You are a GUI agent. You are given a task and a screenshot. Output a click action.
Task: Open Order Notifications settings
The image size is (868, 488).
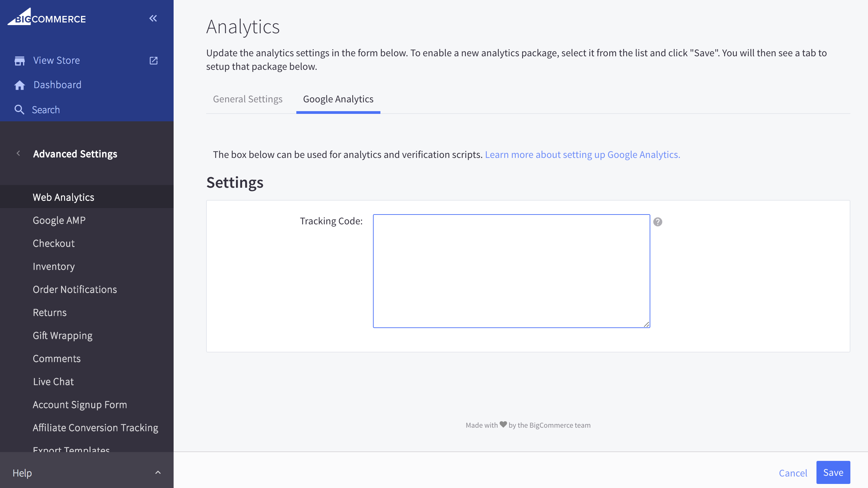click(75, 289)
